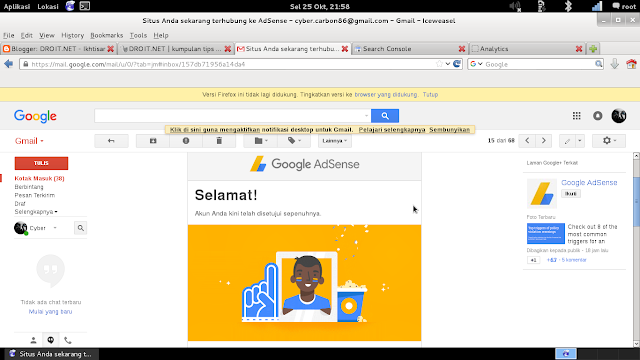The width and height of the screenshot is (640, 360).
Task: Bookmark this page with the star icon
Action: (x=439, y=64)
